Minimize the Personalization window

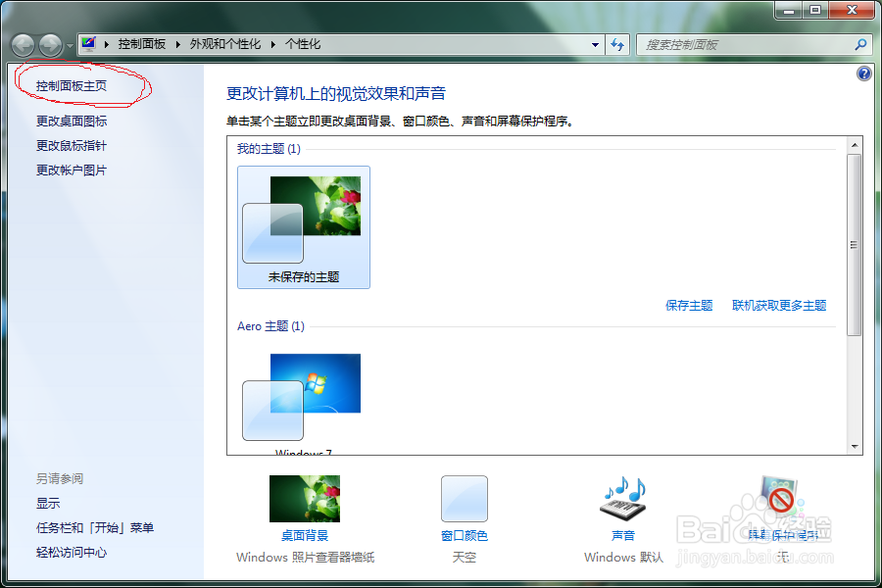click(x=789, y=10)
